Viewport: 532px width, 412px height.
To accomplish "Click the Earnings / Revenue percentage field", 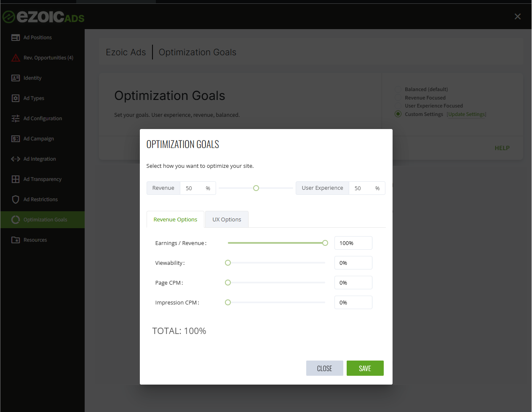I will 353,243.
